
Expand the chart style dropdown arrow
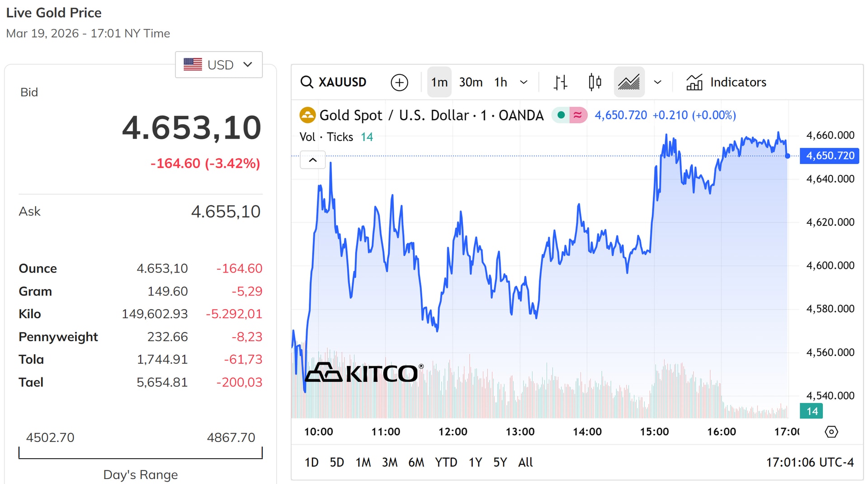click(x=657, y=82)
